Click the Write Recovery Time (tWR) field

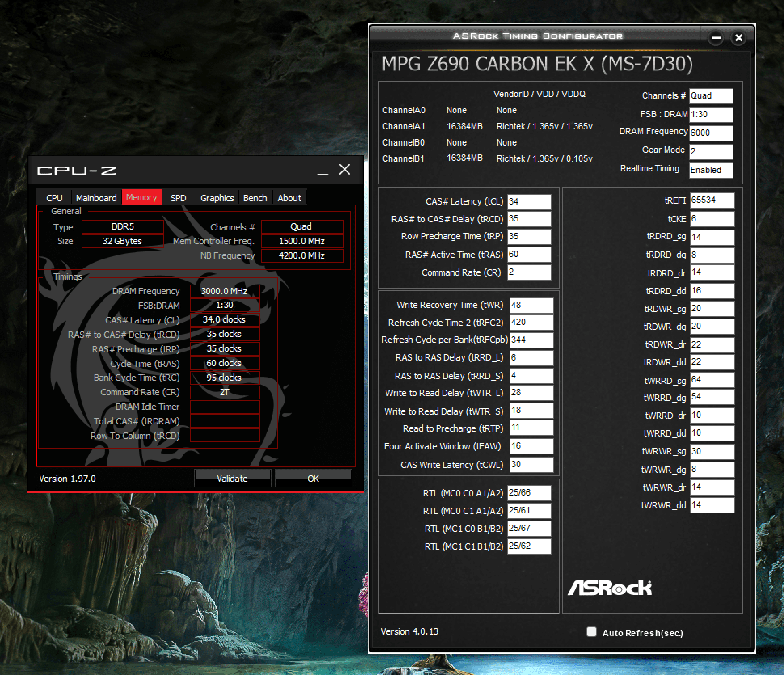pyautogui.click(x=532, y=306)
